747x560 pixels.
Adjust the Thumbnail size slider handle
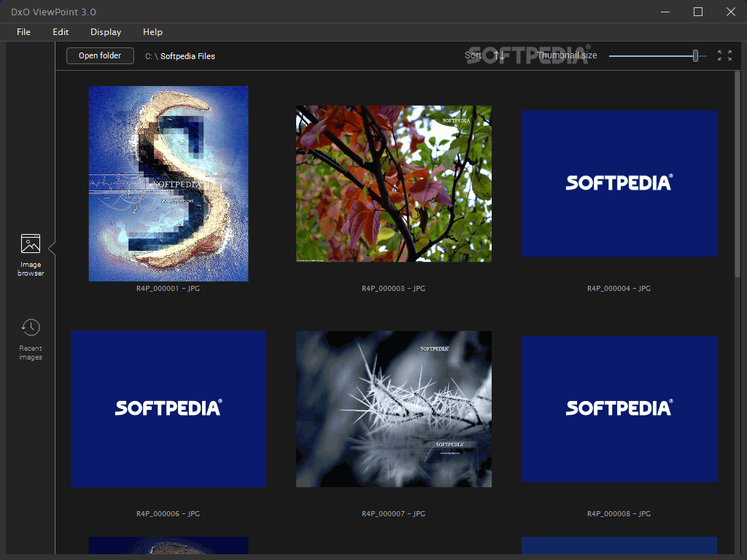coord(695,55)
